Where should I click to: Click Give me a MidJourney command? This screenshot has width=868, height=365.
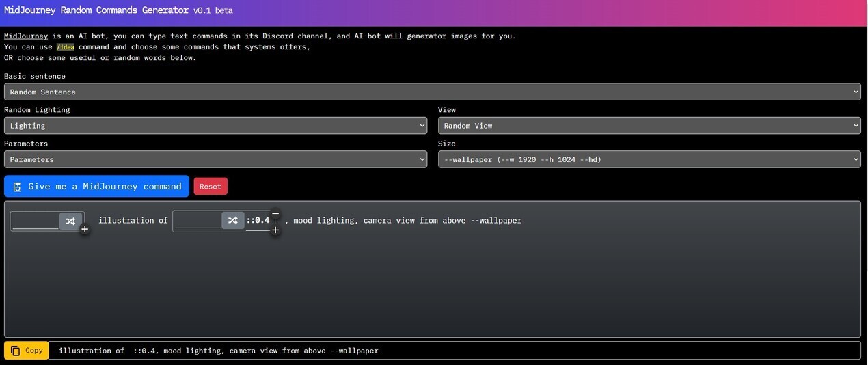coord(96,186)
